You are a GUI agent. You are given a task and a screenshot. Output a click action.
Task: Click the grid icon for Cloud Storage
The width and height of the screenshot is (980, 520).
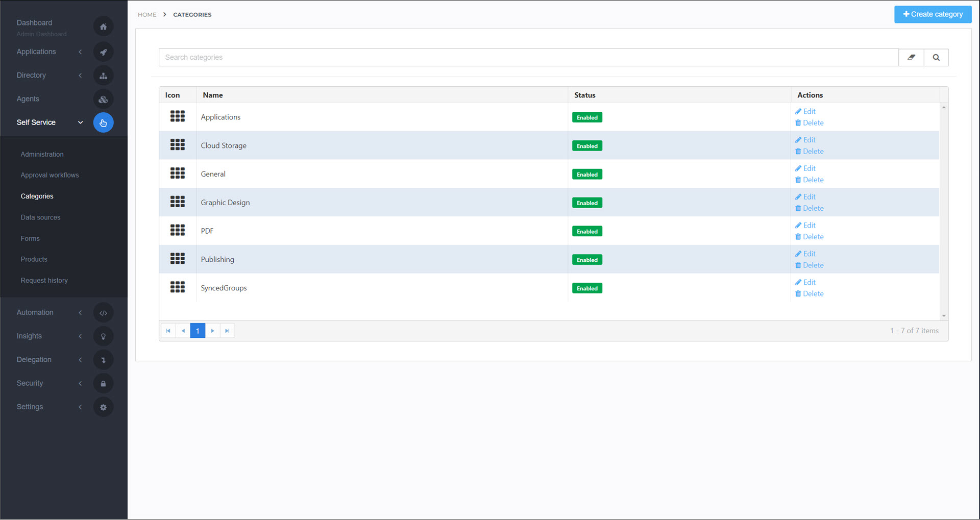tap(178, 145)
